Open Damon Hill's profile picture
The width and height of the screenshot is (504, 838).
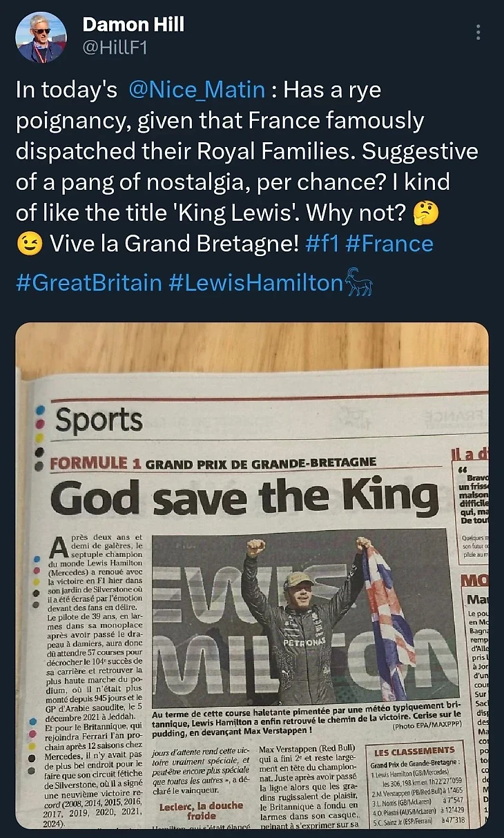pos(41,38)
